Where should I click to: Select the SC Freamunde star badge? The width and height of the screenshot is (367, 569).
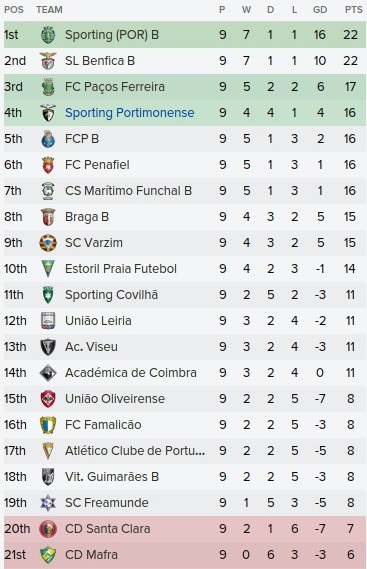[x=48, y=503]
